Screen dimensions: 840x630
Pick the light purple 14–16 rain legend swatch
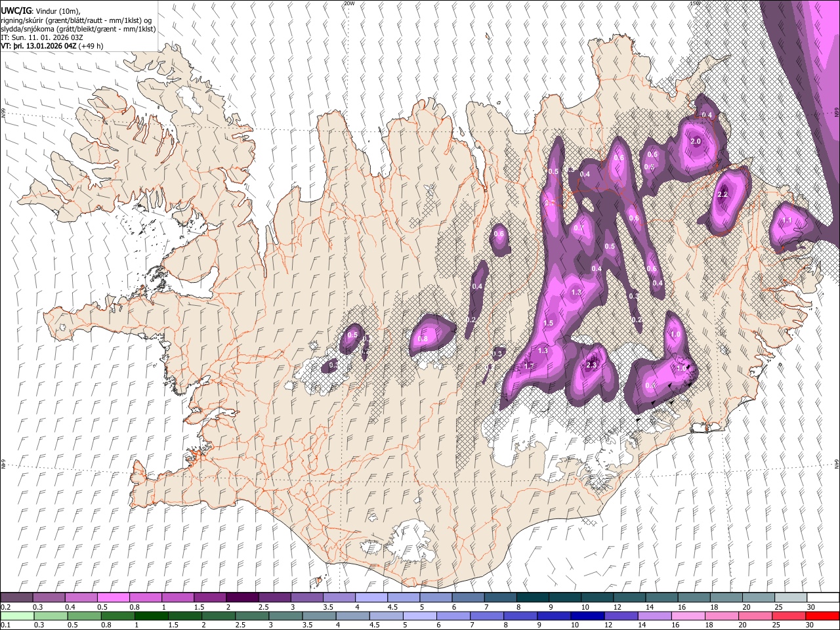tap(654, 616)
